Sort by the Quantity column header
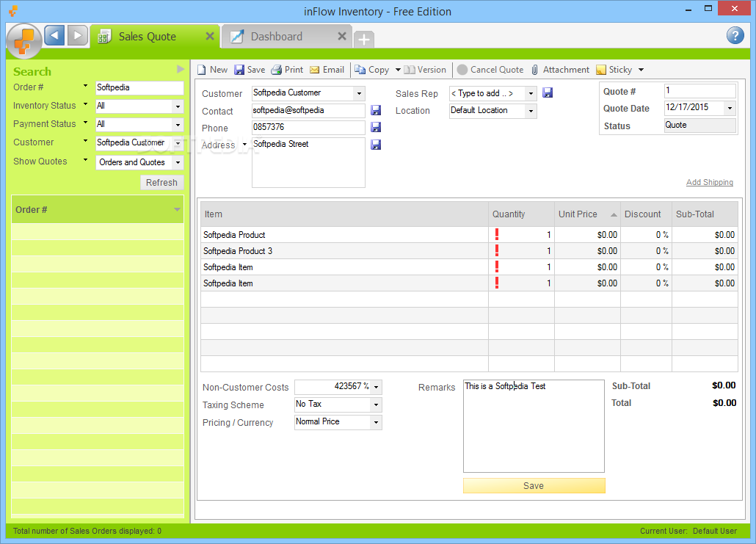Screen dimensions: 756x544 (521, 214)
